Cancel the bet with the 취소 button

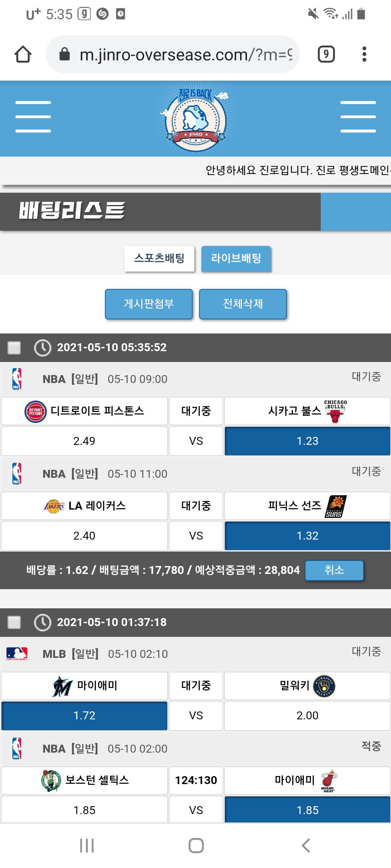pyautogui.click(x=334, y=570)
